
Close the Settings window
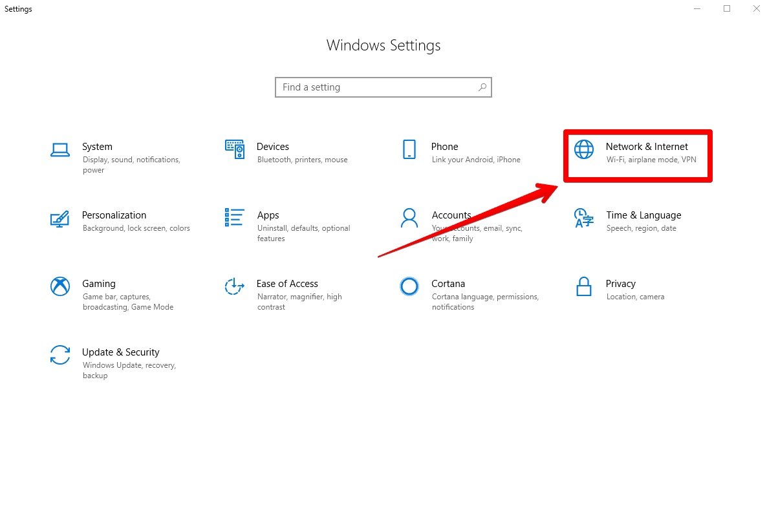coord(756,8)
